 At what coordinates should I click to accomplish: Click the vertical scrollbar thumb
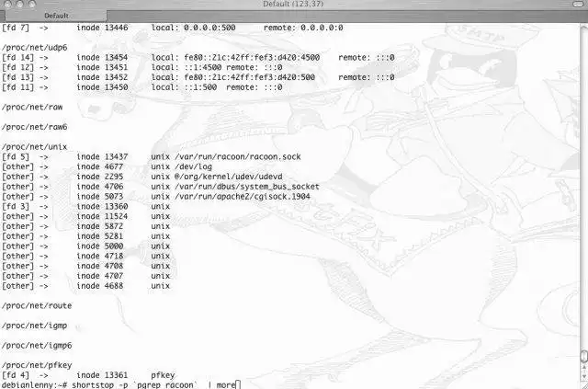click(x=583, y=356)
